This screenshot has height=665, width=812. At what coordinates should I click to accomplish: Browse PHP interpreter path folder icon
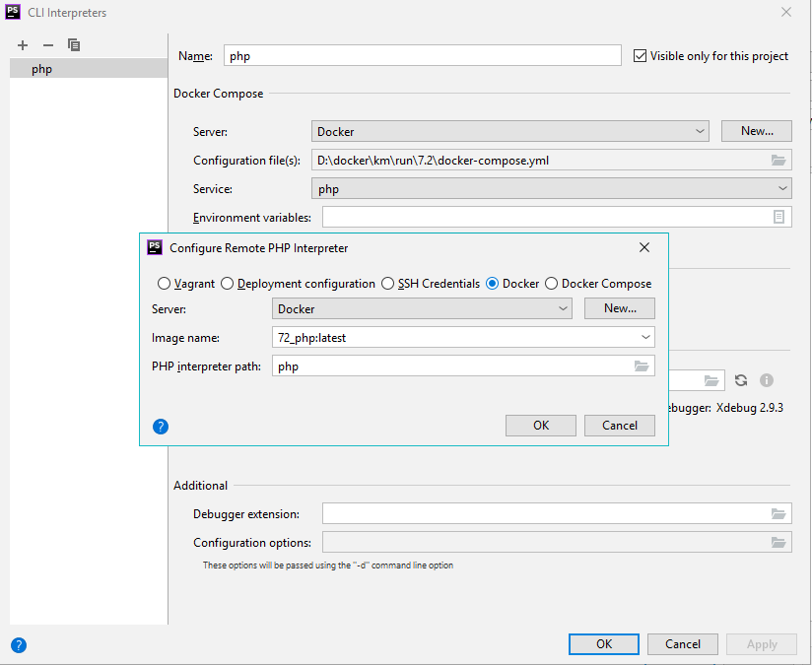click(642, 366)
